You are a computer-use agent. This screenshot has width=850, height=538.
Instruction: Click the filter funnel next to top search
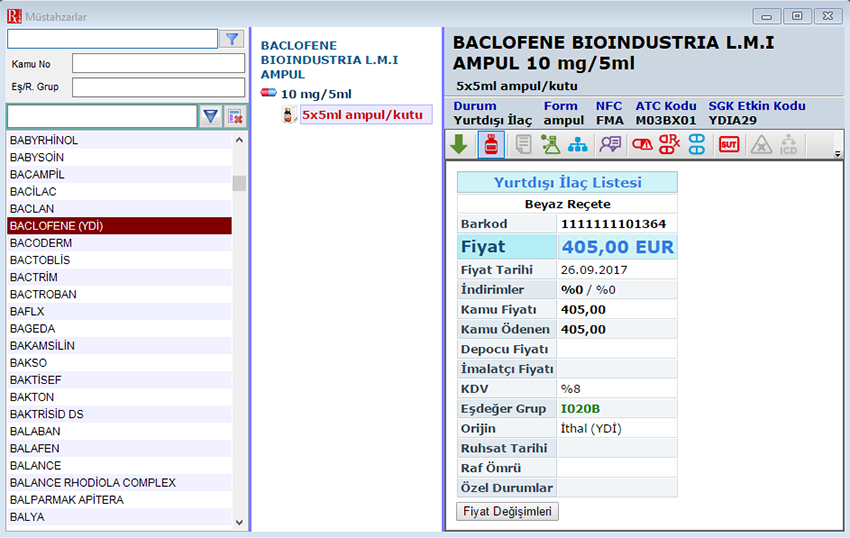pyautogui.click(x=232, y=39)
